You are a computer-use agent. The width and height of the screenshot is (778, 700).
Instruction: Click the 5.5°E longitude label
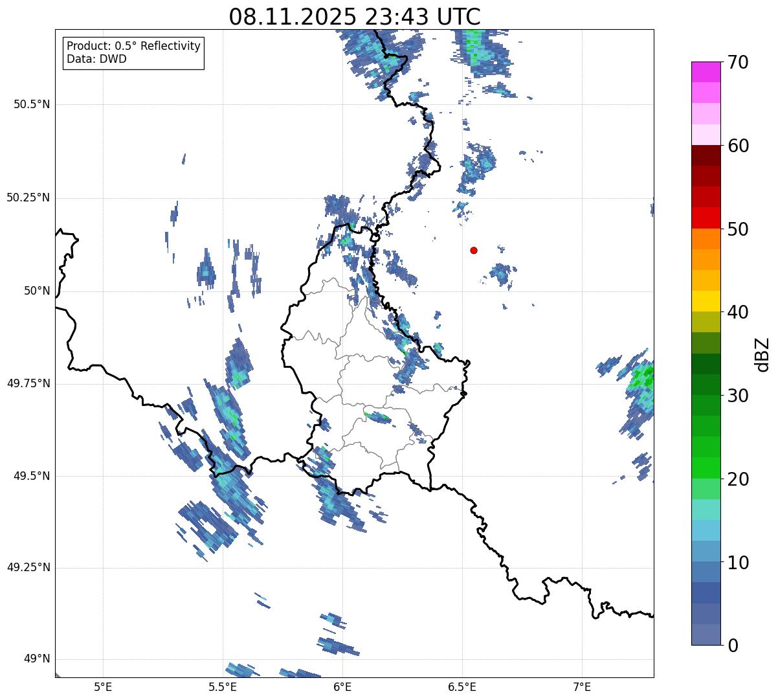(223, 686)
